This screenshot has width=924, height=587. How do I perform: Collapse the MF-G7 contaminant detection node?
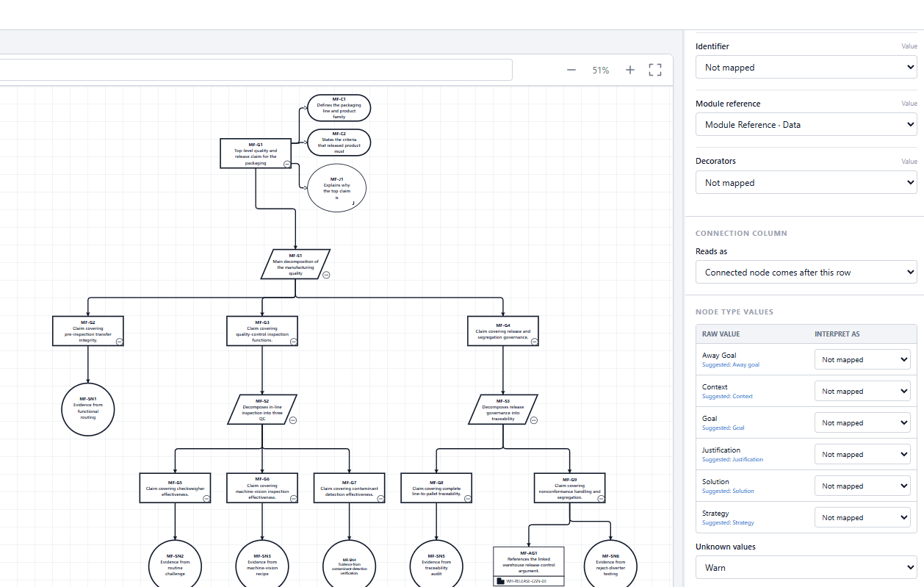[x=380, y=498]
